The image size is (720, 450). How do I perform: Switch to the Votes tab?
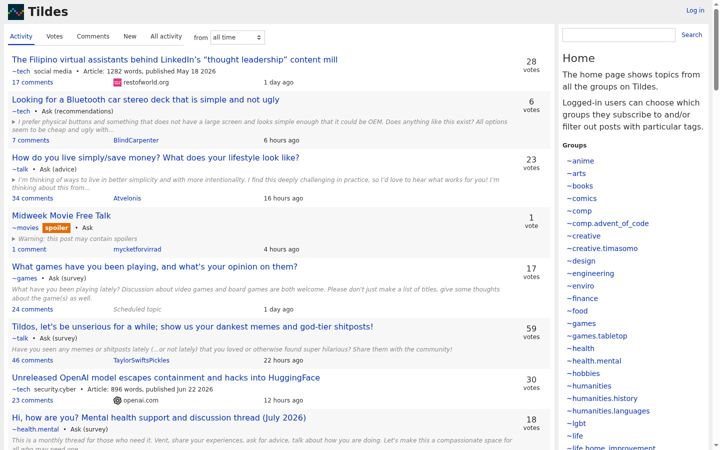tap(55, 36)
